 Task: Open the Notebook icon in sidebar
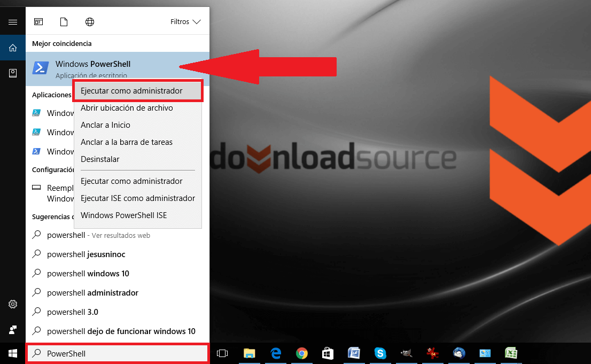[13, 73]
